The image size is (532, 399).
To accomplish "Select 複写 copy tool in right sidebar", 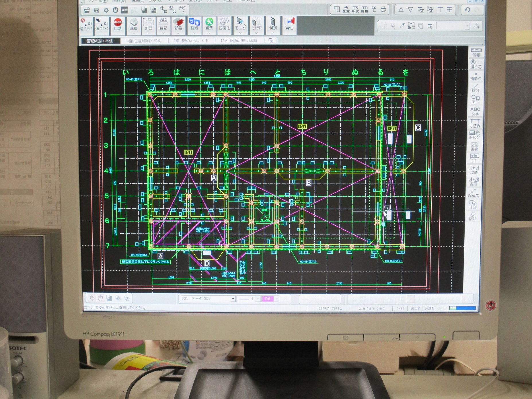I will (x=473, y=181).
